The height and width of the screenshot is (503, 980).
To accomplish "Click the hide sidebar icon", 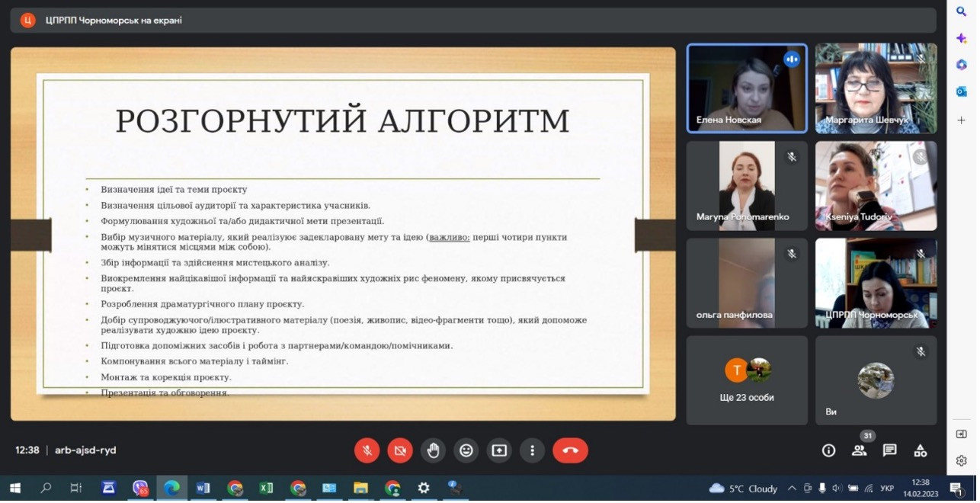I will click(962, 434).
